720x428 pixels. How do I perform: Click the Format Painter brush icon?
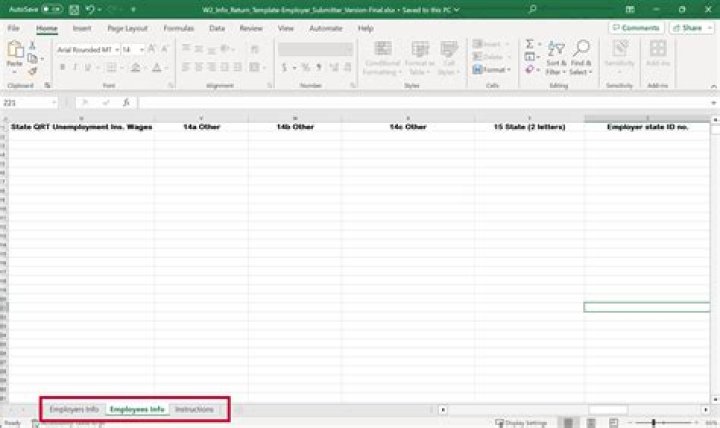point(32,71)
